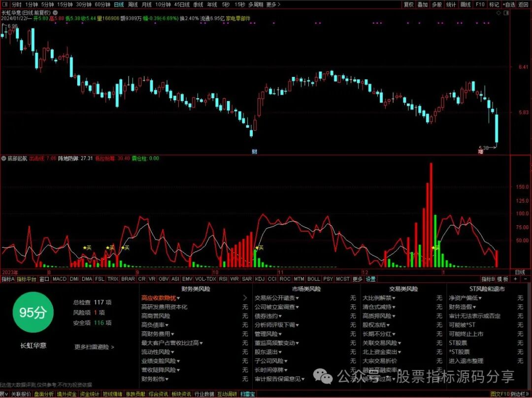Select the 指标A tab
Image resolution: width=532 pixels, height=398 pixels.
[8, 279]
